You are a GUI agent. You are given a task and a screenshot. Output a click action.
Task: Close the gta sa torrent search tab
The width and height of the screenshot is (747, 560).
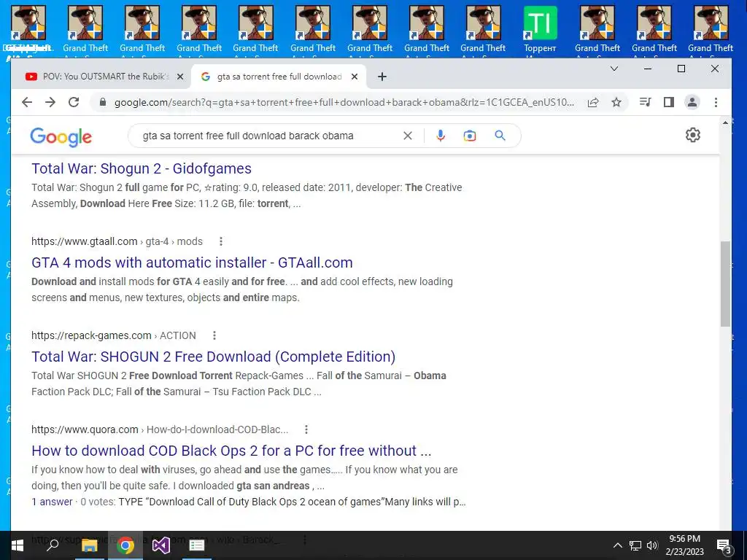point(355,77)
